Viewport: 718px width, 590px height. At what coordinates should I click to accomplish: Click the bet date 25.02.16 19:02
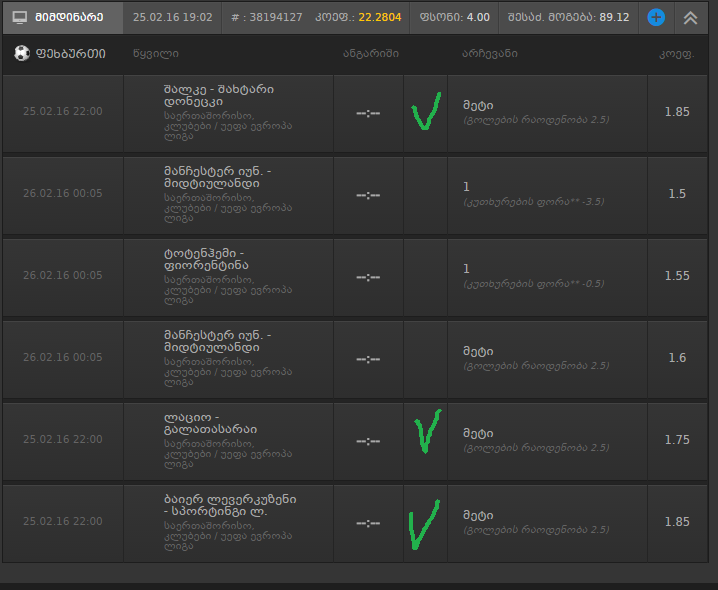[173, 17]
